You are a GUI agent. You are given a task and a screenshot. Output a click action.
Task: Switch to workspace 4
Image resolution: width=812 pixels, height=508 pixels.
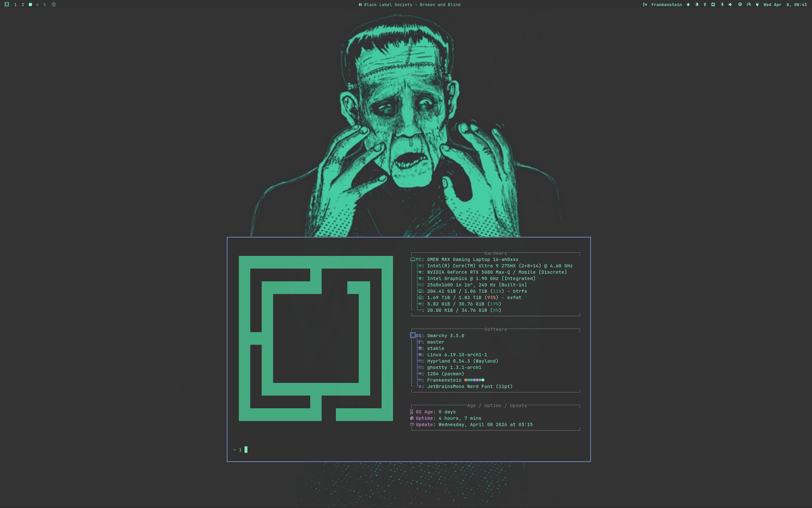pos(37,5)
